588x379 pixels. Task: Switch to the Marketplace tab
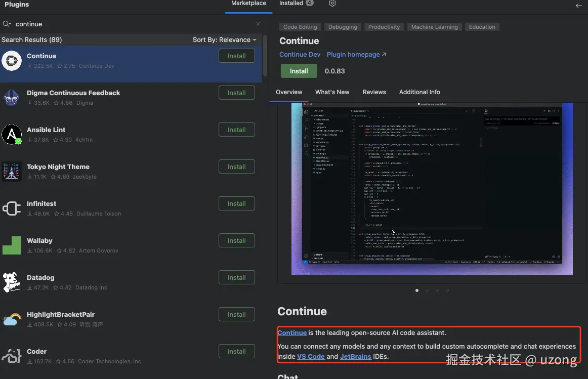[x=248, y=4]
